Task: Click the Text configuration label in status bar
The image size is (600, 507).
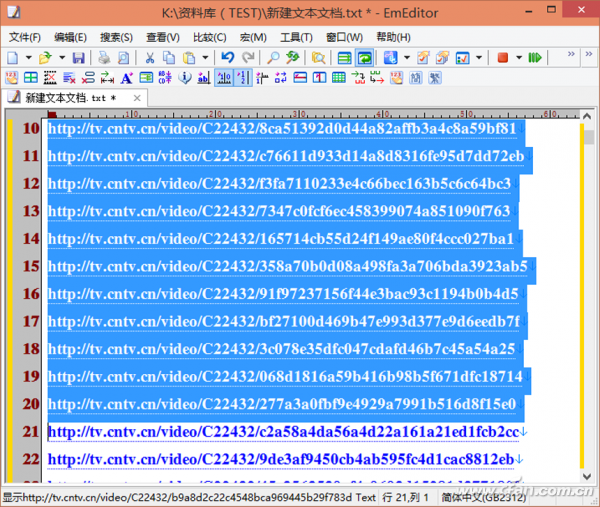Action: [366, 497]
